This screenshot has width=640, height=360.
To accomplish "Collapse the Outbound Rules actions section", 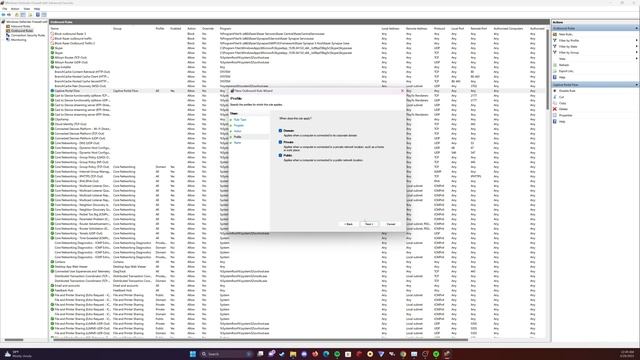I will (636, 28).
